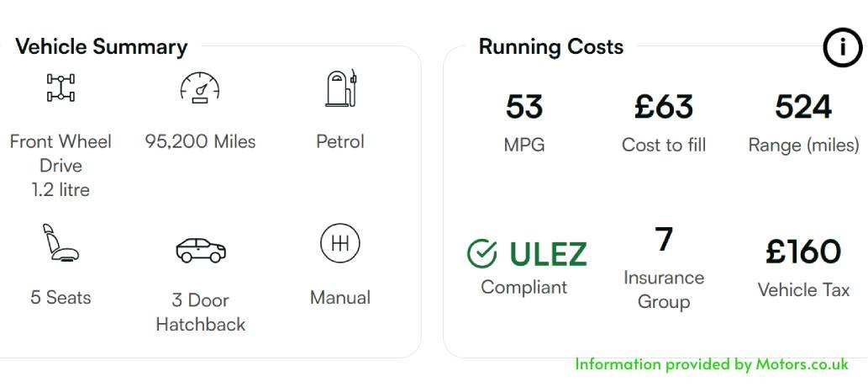
Task: Select the Front Wheel Drive text
Action: pyautogui.click(x=60, y=154)
